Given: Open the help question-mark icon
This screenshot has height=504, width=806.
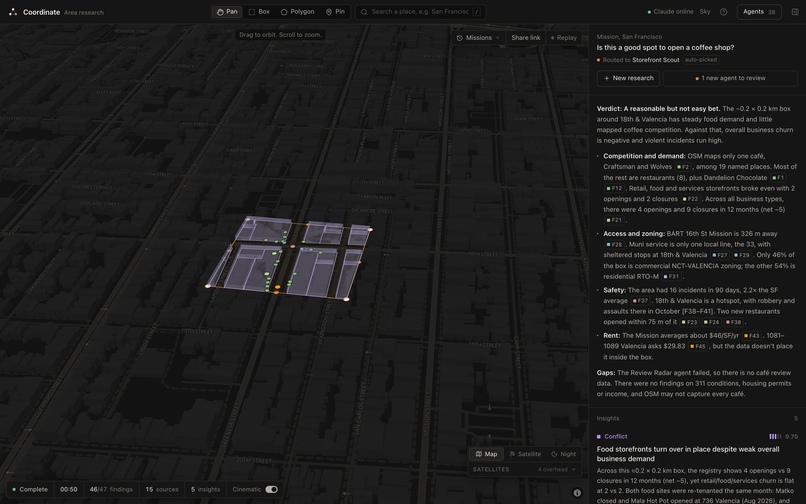Looking at the screenshot, I should click(723, 12).
